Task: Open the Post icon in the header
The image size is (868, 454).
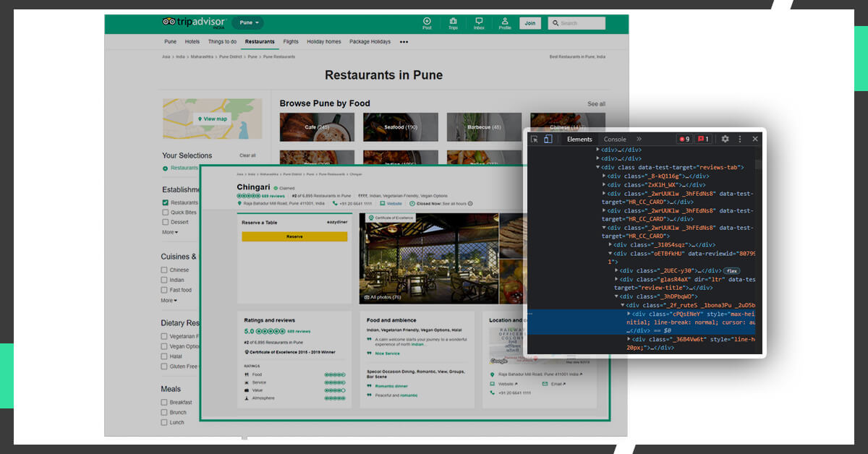Action: [x=427, y=22]
